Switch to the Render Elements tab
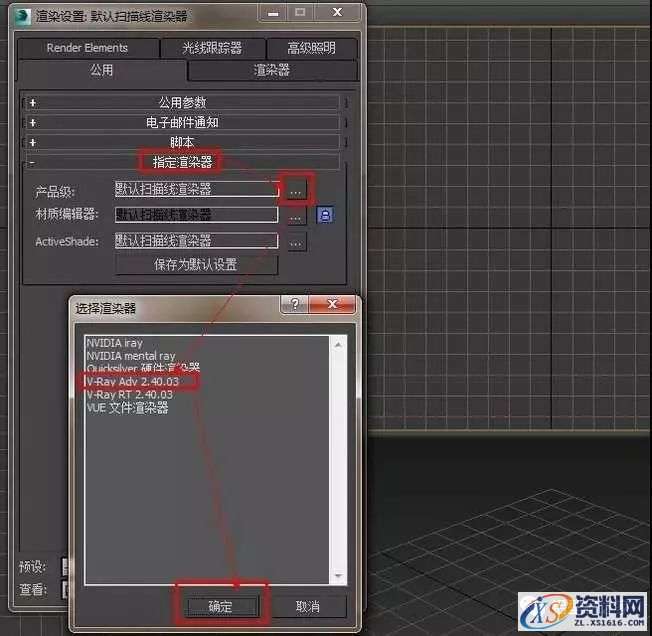The image size is (652, 636). pyautogui.click(x=88, y=48)
